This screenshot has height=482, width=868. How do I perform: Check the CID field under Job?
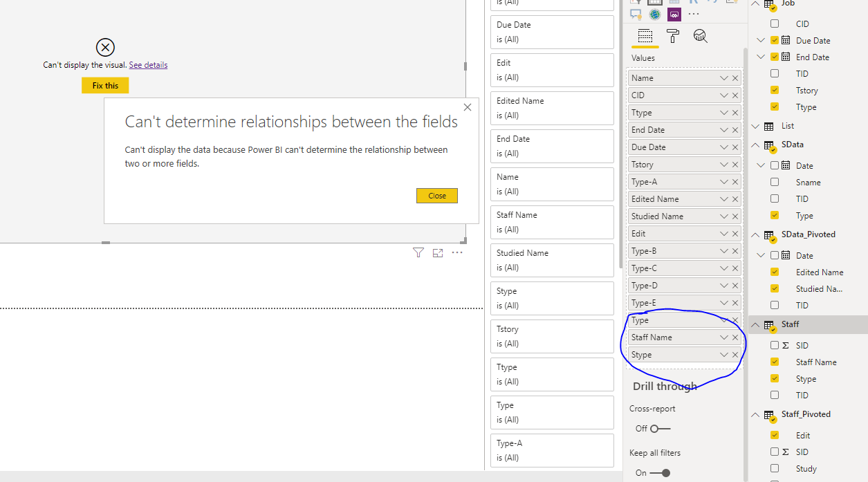click(x=775, y=24)
